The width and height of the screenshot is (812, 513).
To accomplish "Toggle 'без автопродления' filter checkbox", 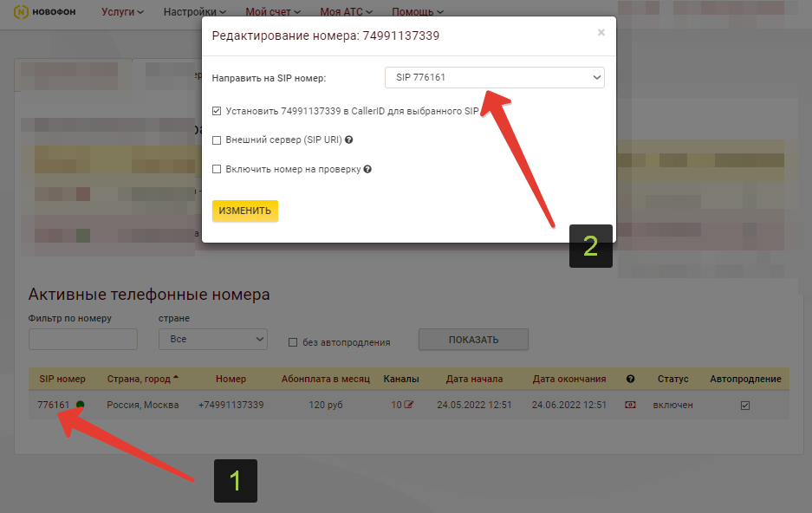I will point(293,342).
